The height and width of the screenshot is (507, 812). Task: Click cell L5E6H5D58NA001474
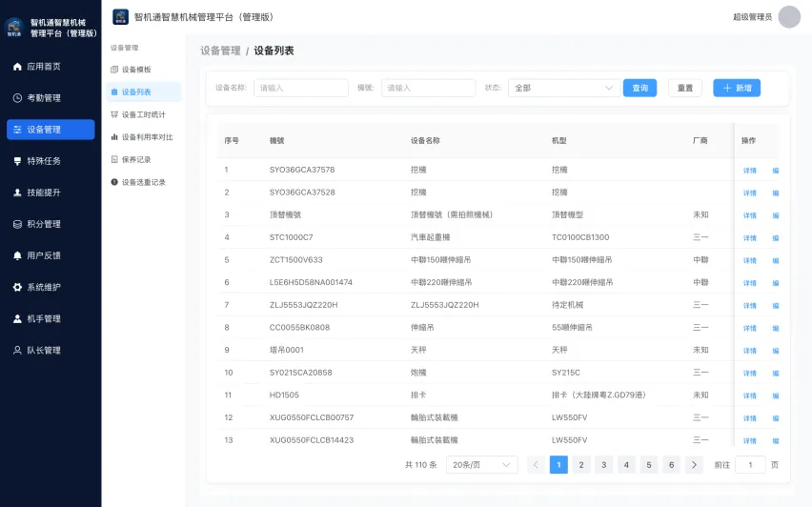pos(311,282)
